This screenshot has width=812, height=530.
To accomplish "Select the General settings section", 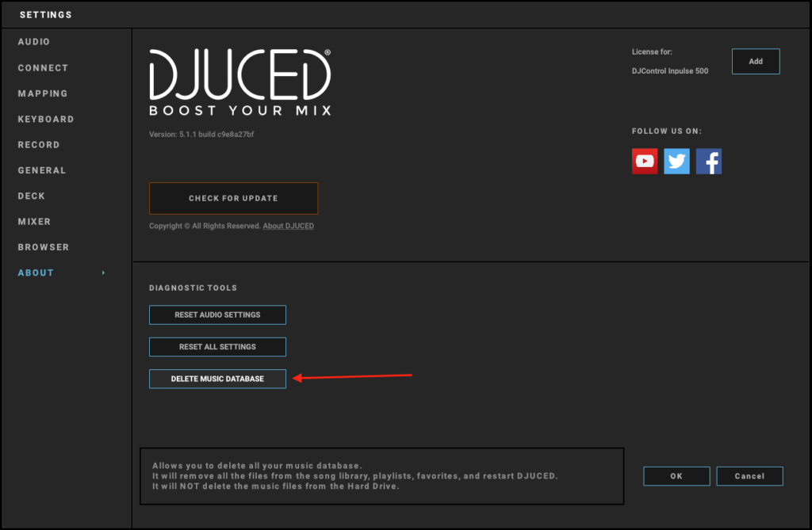I will (x=42, y=170).
